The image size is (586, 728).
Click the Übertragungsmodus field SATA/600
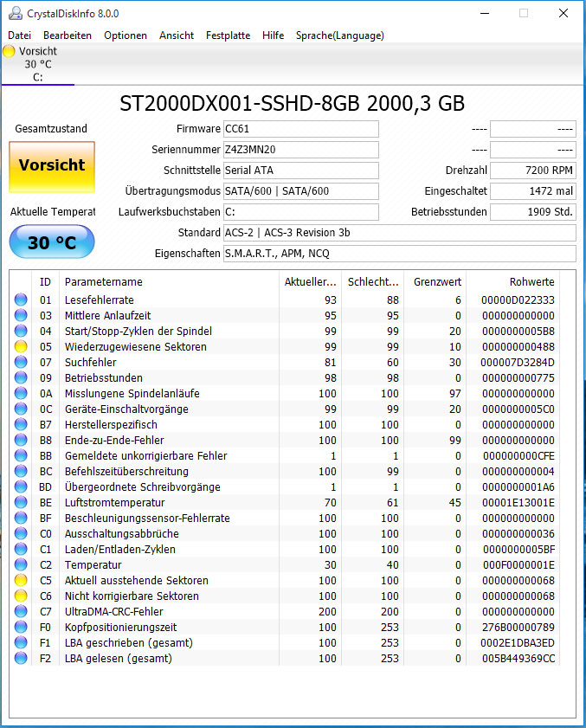coord(301,190)
